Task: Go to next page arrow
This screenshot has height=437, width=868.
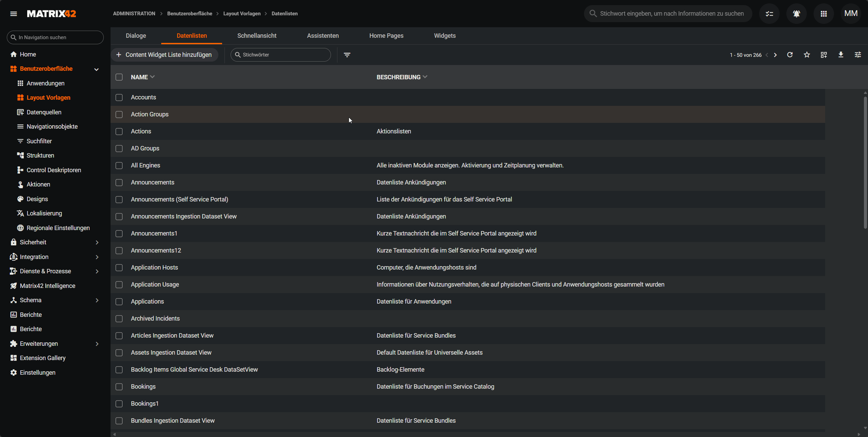Action: (x=775, y=55)
